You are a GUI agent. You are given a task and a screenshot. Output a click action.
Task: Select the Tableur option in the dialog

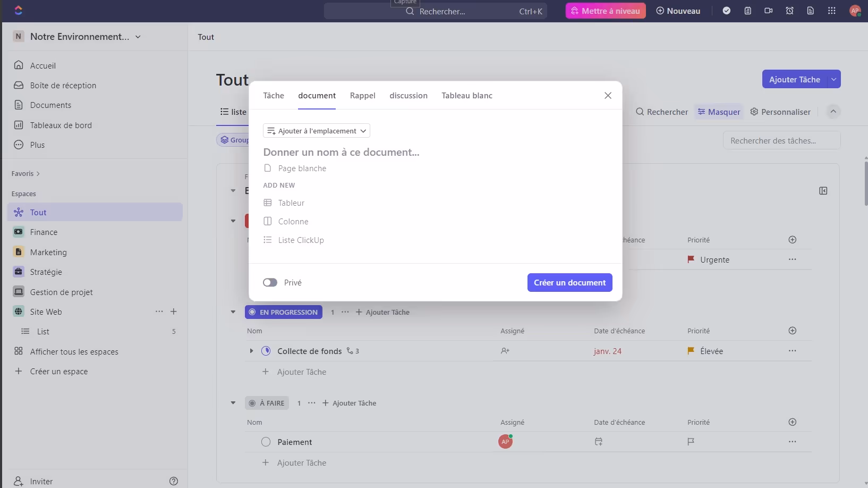(x=291, y=203)
